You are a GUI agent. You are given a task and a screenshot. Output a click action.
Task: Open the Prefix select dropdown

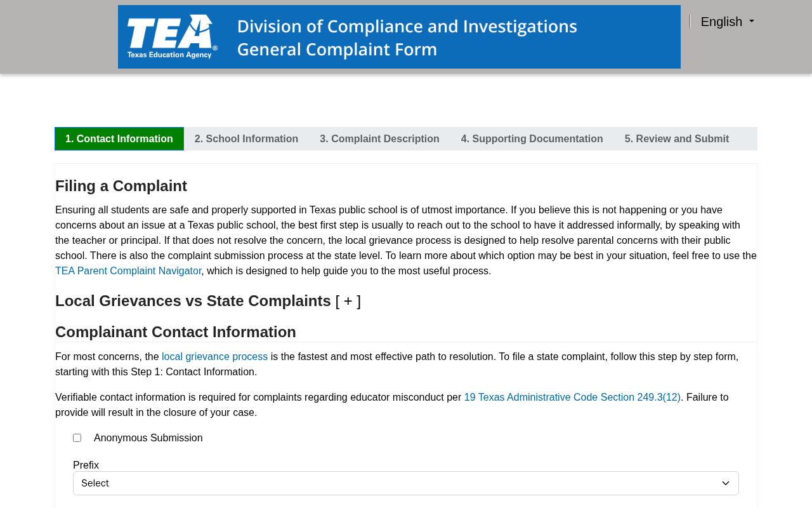coord(406,483)
